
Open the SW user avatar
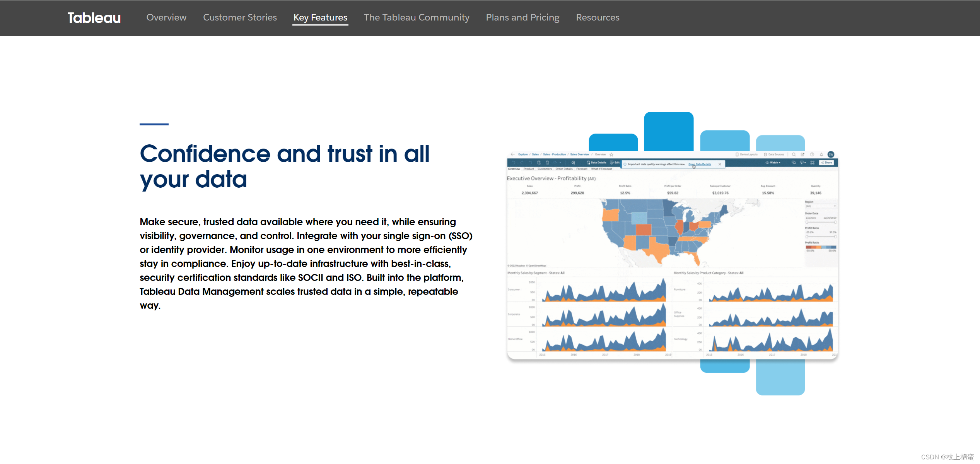point(831,154)
